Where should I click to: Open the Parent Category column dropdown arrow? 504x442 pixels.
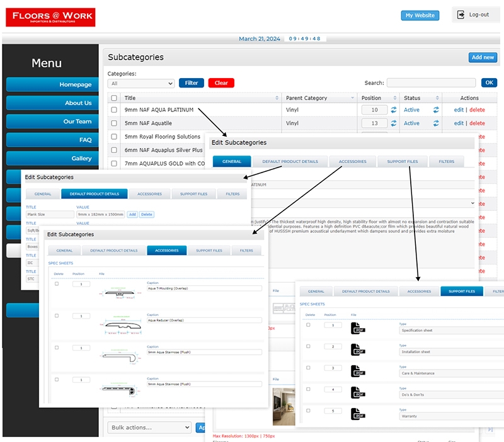[352, 98]
